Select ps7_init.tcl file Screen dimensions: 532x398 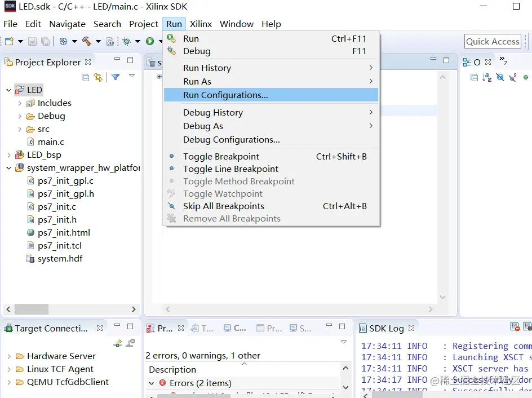pos(60,246)
